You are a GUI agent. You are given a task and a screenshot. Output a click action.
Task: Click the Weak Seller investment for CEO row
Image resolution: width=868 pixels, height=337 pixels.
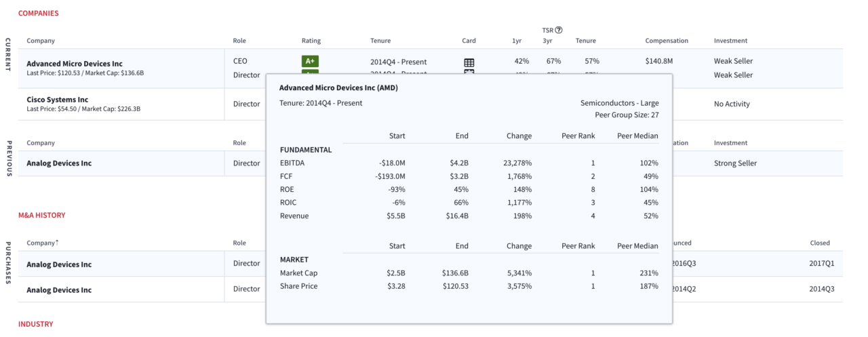tap(733, 61)
